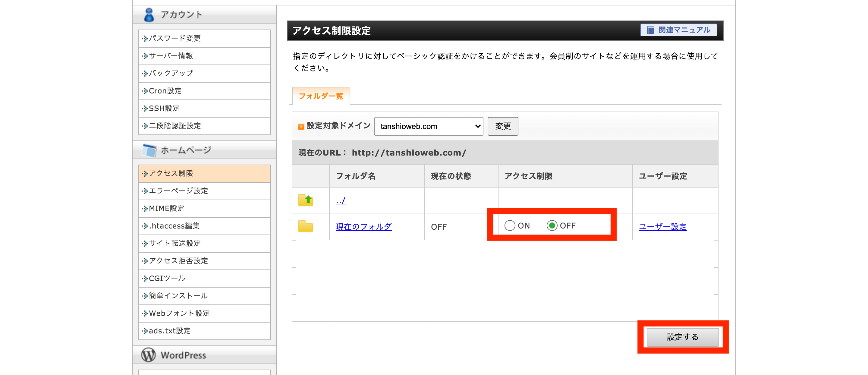Click the book icon in 関連マニュアル
The width and height of the screenshot is (868, 375).
pyautogui.click(x=650, y=30)
